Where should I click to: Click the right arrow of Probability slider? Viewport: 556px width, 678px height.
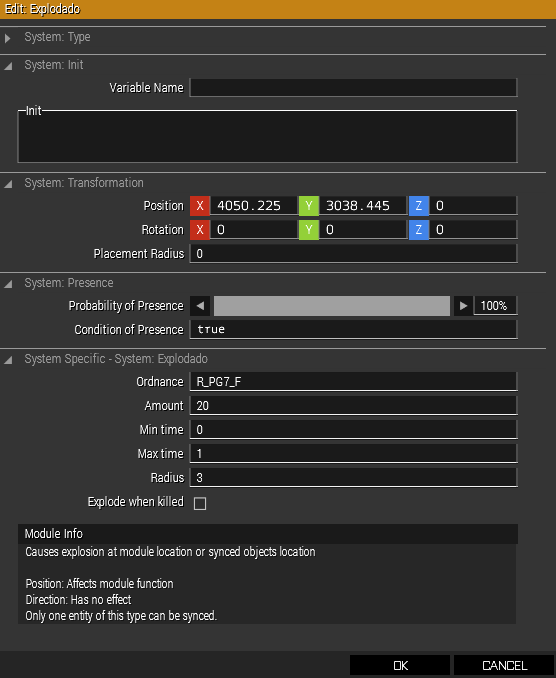(463, 306)
